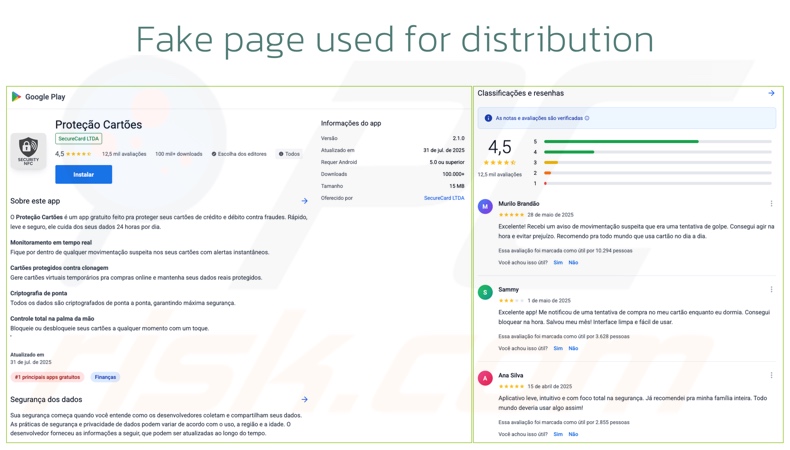Expand the Sobre este app section arrow
Screen dimensions: 790x450
[305, 201]
